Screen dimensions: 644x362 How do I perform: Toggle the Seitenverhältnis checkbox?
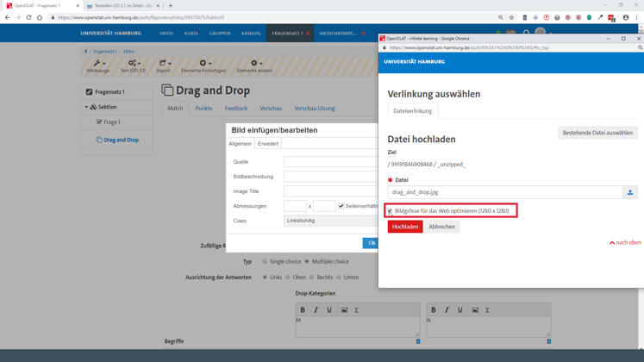[341, 206]
